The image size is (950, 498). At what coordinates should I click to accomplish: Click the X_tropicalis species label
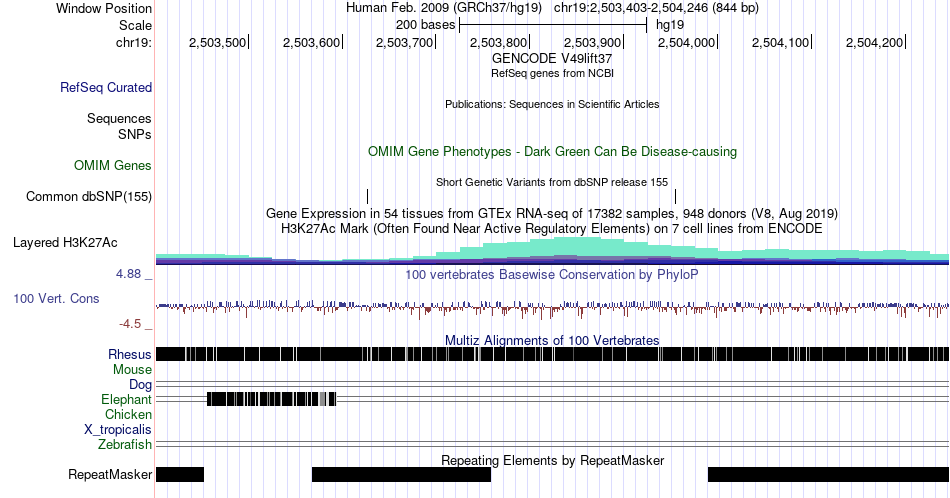[x=118, y=430]
